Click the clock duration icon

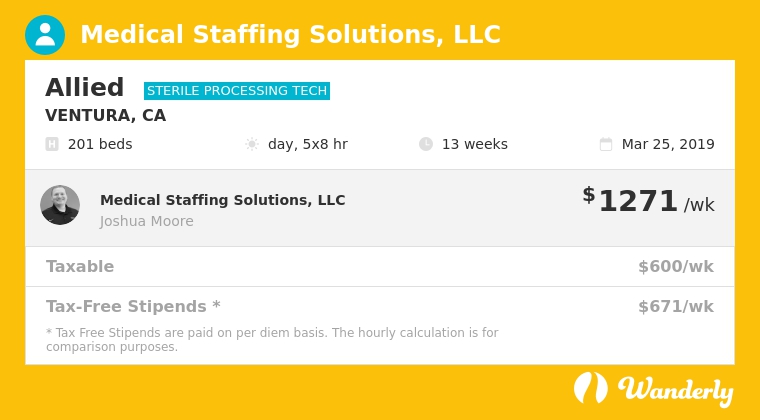pyautogui.click(x=426, y=144)
